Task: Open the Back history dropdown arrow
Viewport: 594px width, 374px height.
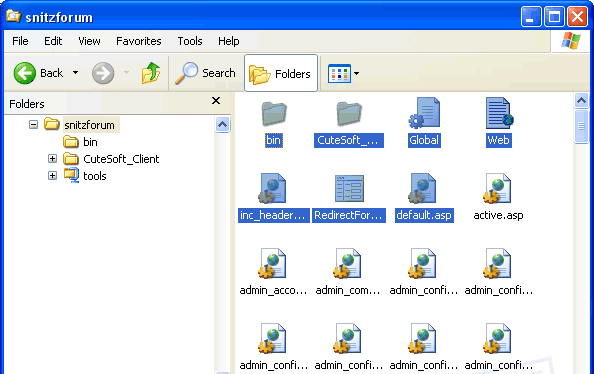Action: pyautogui.click(x=75, y=72)
